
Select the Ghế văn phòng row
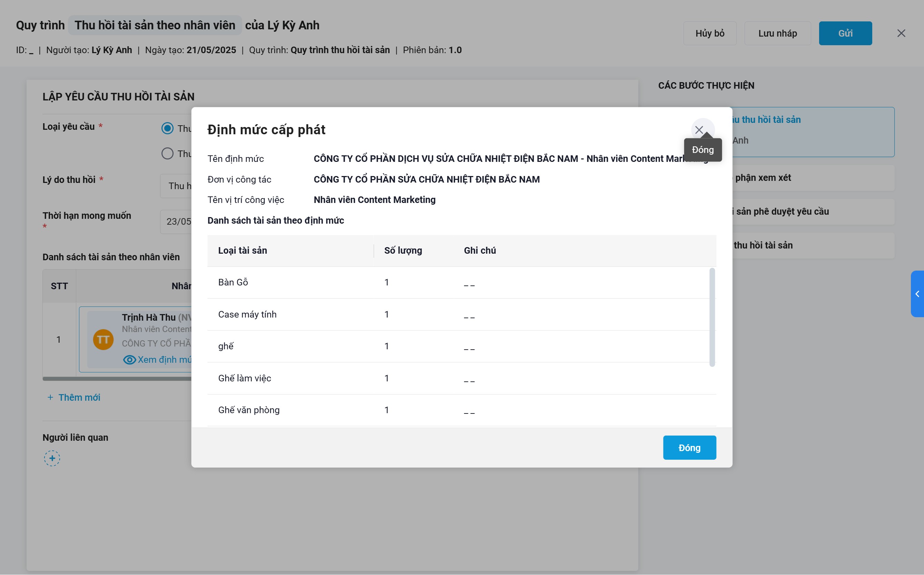461,410
